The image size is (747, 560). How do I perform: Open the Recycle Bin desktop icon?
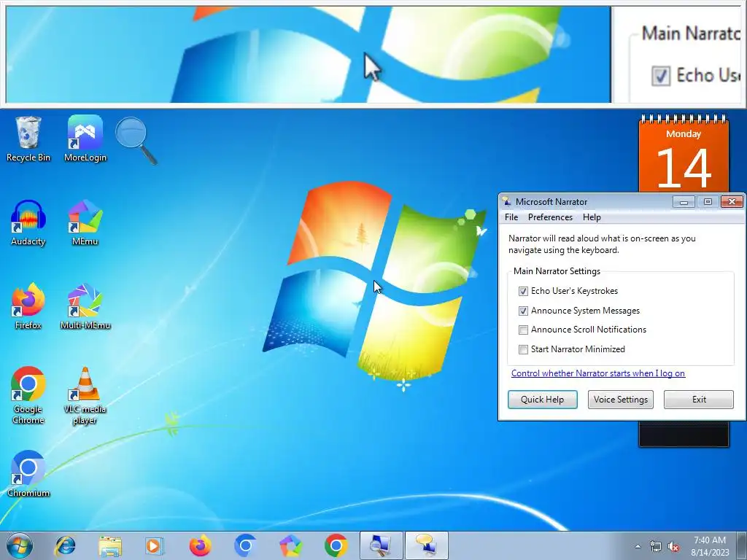28,139
